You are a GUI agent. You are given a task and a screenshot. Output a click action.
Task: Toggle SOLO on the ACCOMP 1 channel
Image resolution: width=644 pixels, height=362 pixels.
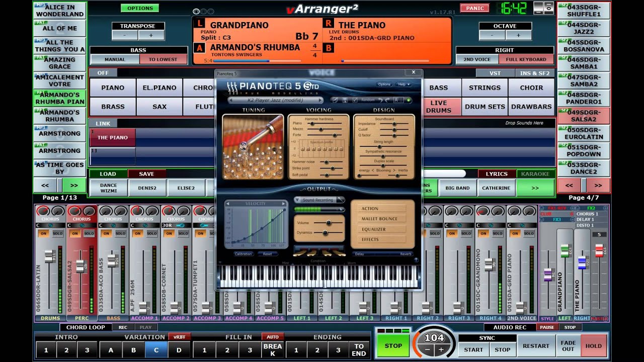(x=151, y=233)
